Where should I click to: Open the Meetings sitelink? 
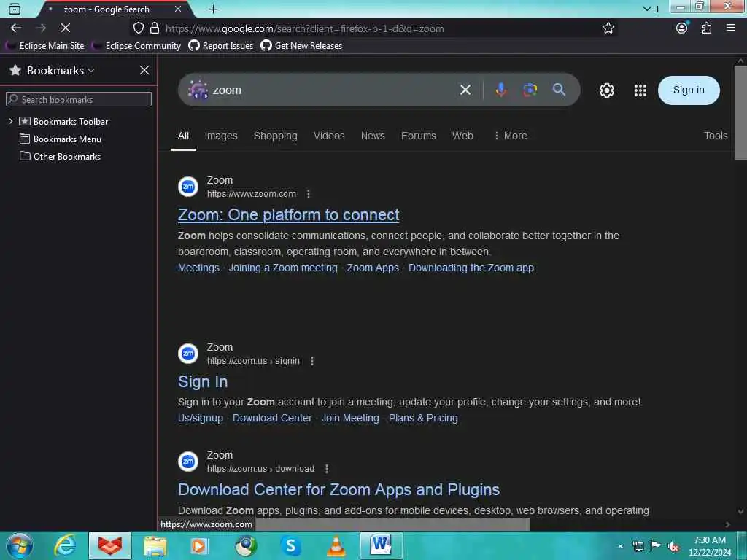[198, 268]
